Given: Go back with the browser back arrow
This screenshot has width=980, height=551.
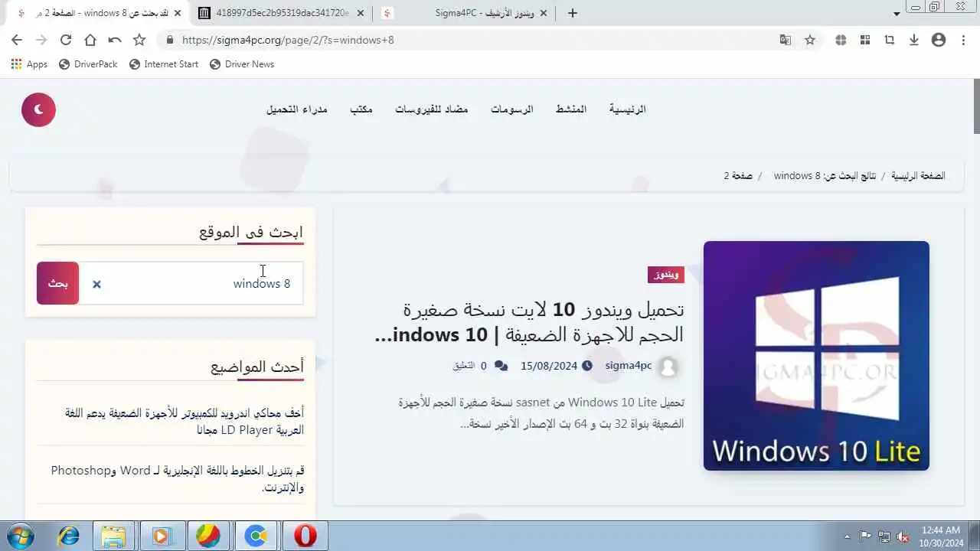Looking at the screenshot, I should 17,40.
